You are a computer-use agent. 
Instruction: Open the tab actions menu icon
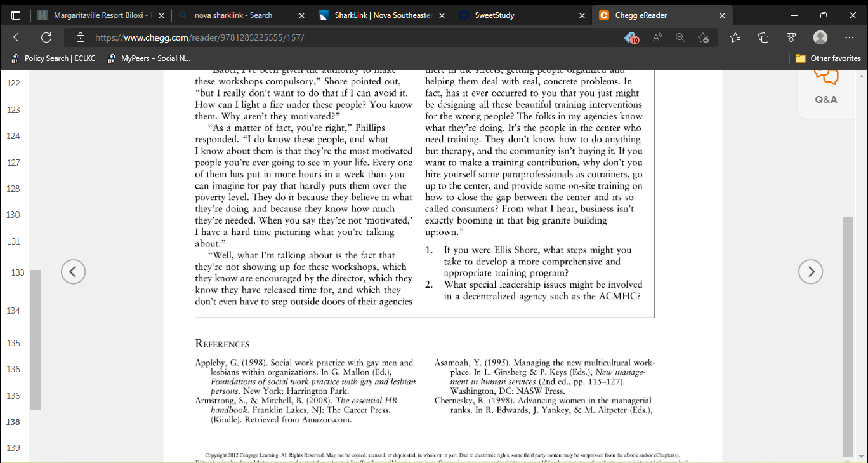point(16,15)
